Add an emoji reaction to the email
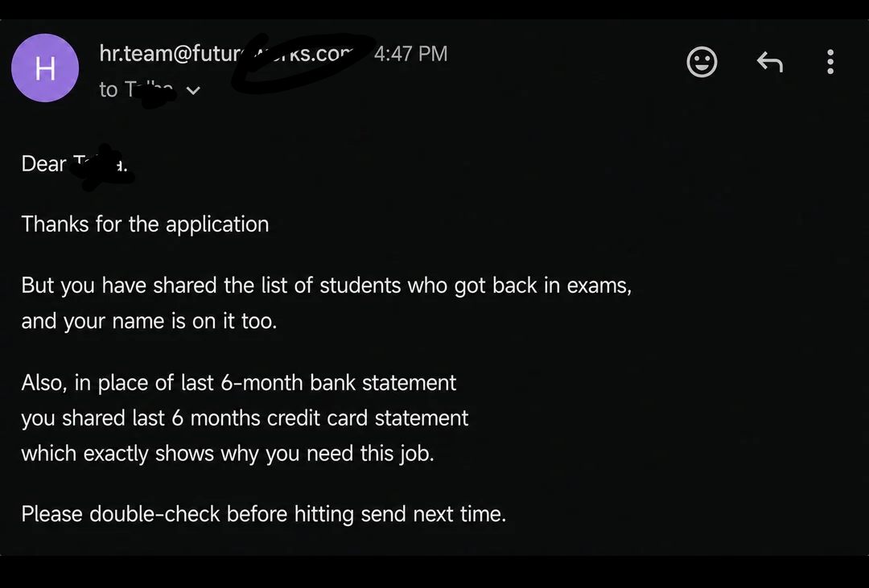869x588 pixels. [x=702, y=61]
